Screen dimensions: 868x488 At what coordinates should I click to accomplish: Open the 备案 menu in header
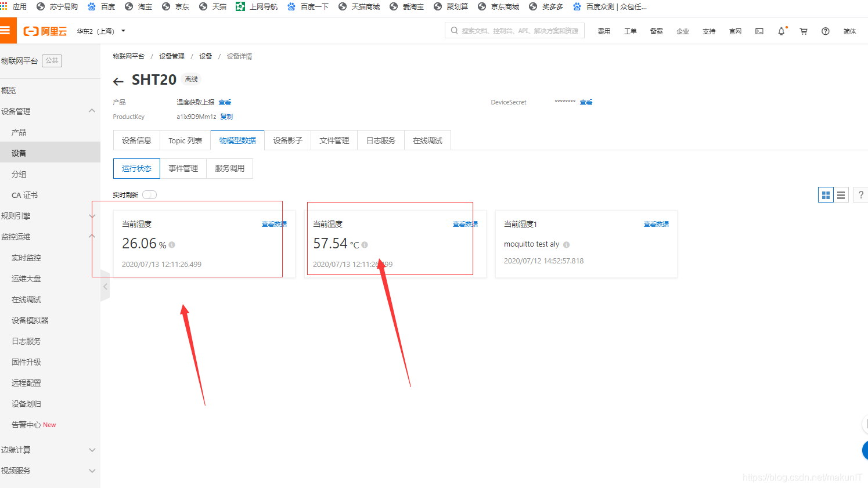tap(657, 31)
